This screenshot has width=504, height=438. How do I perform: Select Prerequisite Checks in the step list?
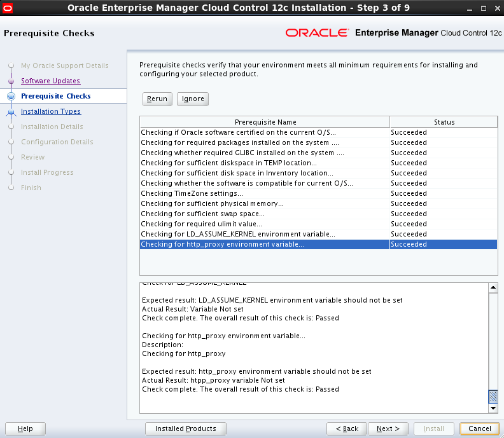tap(55, 96)
